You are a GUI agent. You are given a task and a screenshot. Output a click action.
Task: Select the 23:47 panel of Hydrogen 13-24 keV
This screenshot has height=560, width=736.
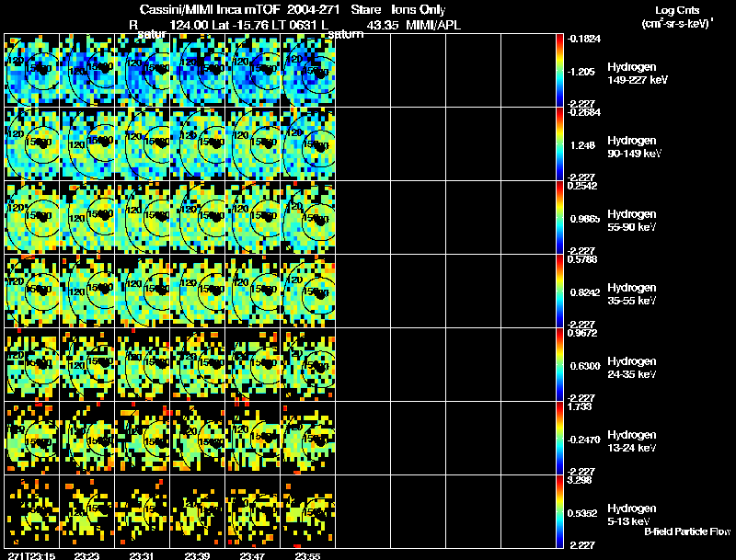(x=252, y=439)
